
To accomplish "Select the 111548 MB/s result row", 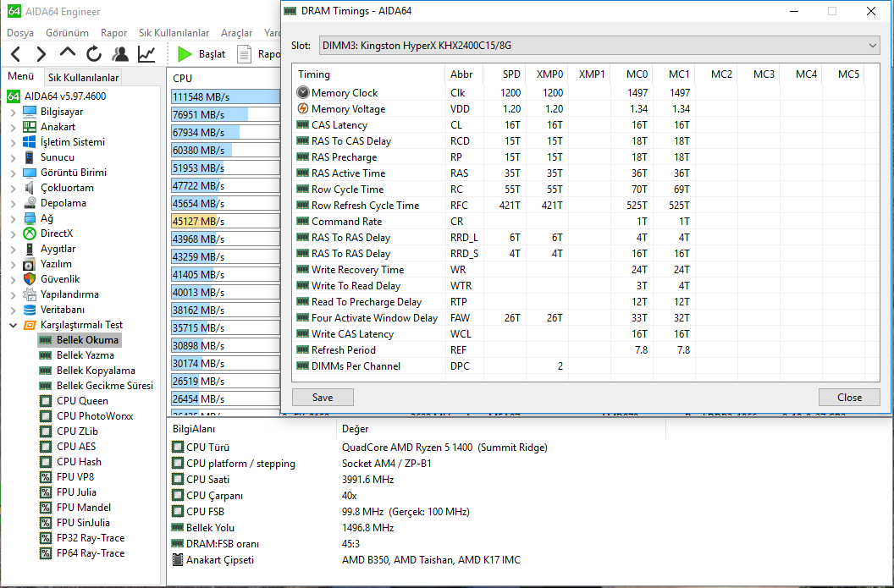I will pos(226,96).
